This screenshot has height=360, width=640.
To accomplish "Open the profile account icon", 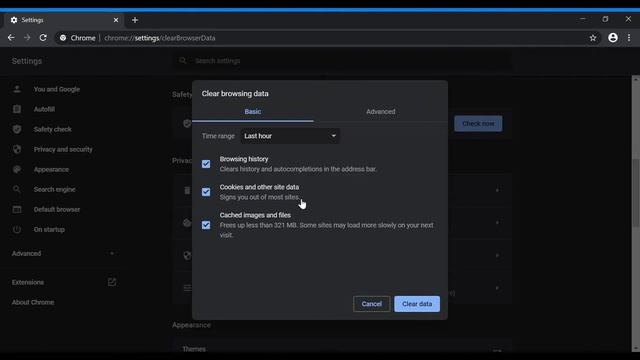I will (613, 38).
